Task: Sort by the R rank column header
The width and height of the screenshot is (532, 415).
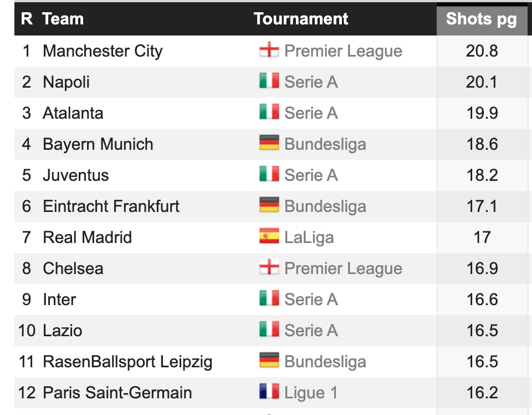Action: (x=27, y=19)
